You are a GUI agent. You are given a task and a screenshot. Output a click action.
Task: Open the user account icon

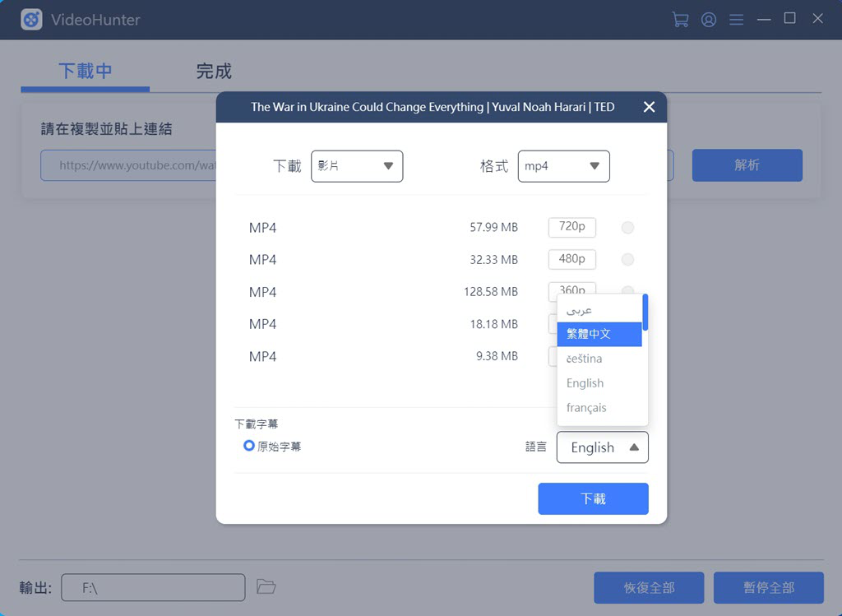pos(708,20)
